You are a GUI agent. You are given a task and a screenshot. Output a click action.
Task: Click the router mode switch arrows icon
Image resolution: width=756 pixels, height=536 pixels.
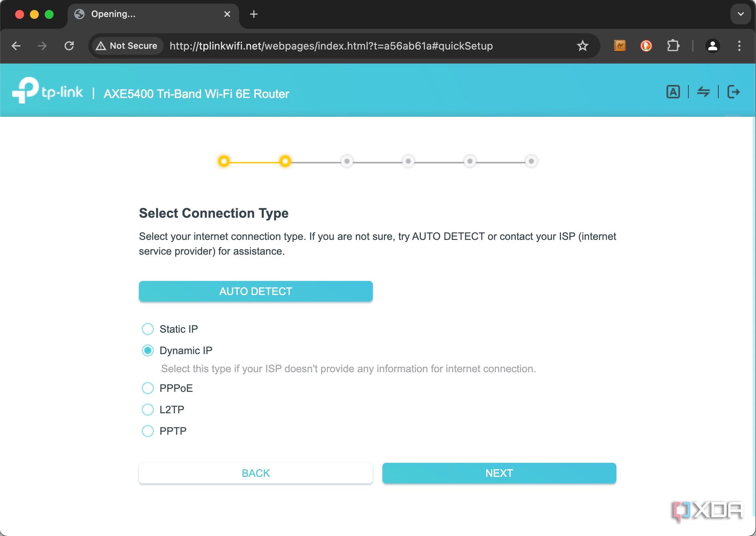tap(703, 92)
